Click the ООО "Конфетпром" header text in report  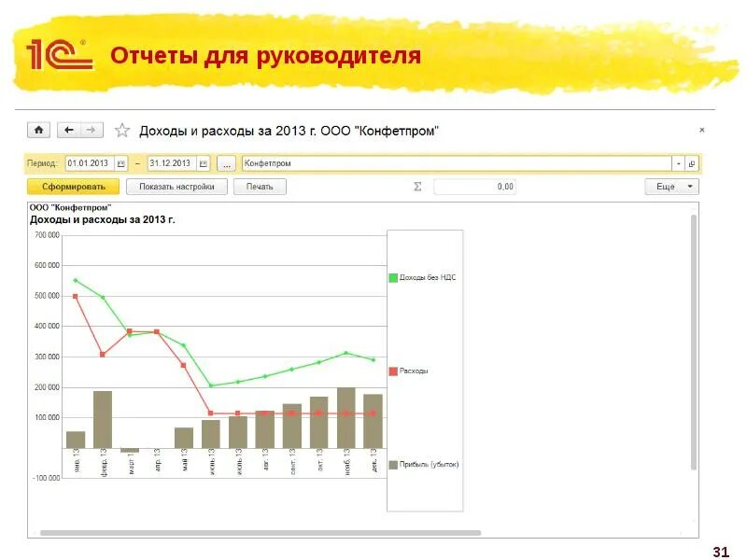70,207
